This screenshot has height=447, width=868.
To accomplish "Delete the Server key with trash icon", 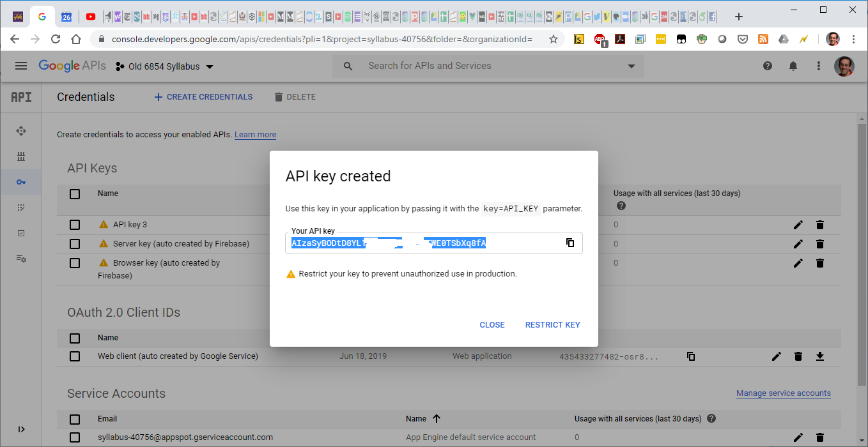I will coord(820,244).
